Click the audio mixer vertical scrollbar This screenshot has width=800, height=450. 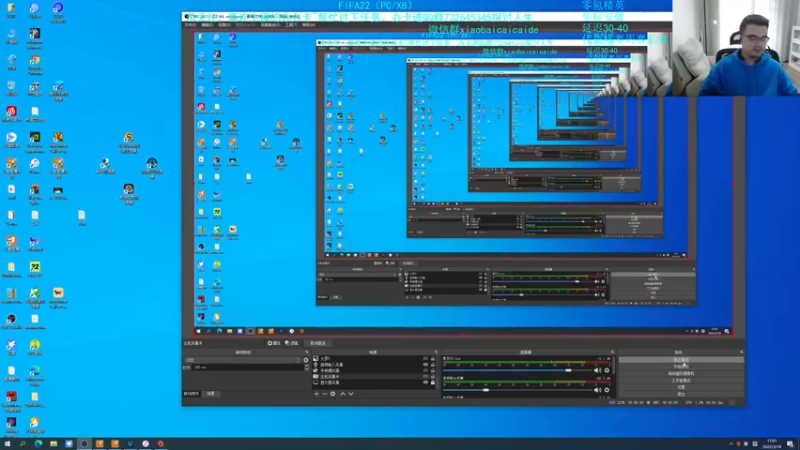click(x=614, y=365)
